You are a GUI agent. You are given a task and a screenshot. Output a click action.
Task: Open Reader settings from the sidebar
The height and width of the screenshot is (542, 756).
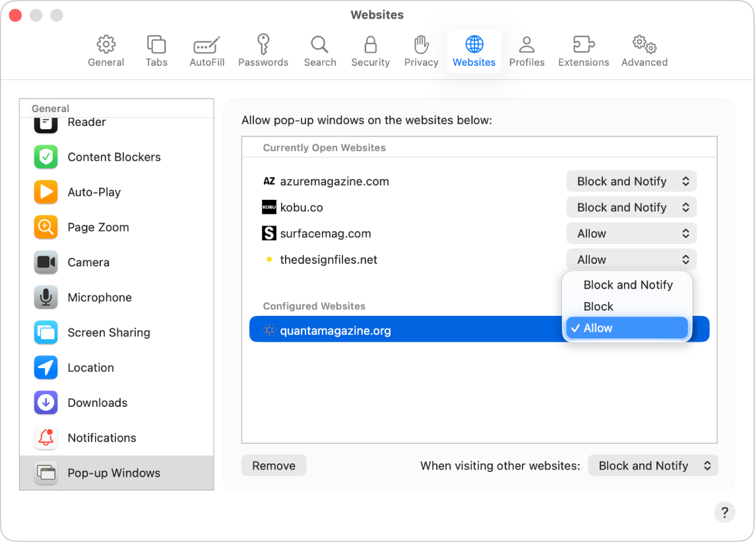click(86, 122)
